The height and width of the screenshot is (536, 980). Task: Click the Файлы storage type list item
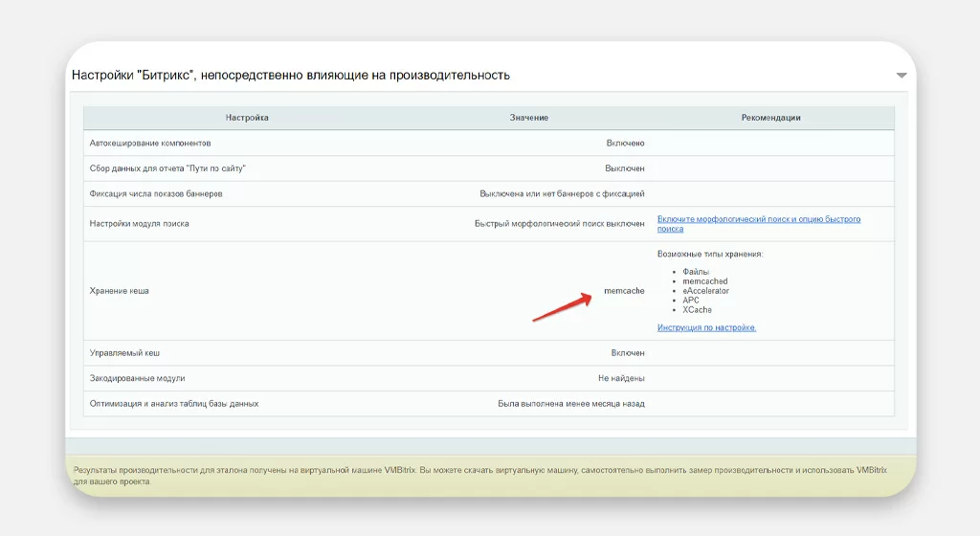point(696,272)
